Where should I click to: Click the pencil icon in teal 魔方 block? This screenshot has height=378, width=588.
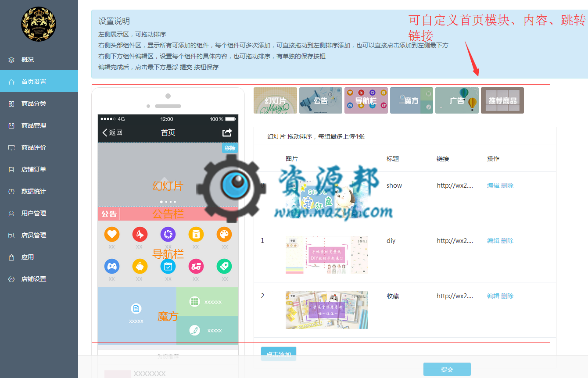tap(195, 331)
